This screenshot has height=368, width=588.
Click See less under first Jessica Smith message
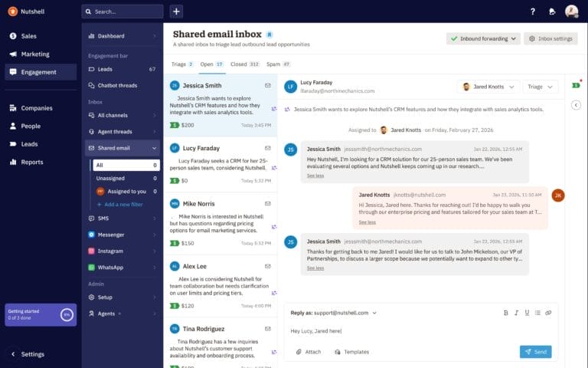315,176
